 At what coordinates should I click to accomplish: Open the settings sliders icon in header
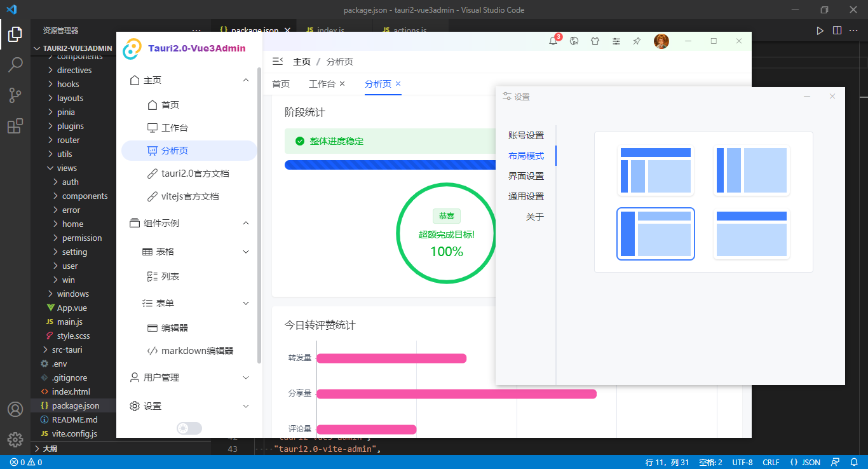[616, 41]
